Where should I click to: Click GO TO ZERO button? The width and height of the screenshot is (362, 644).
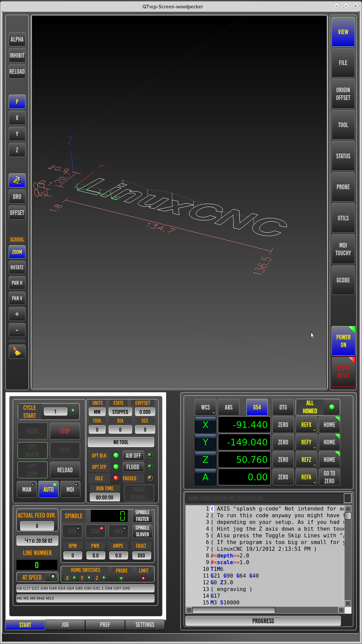click(x=329, y=477)
